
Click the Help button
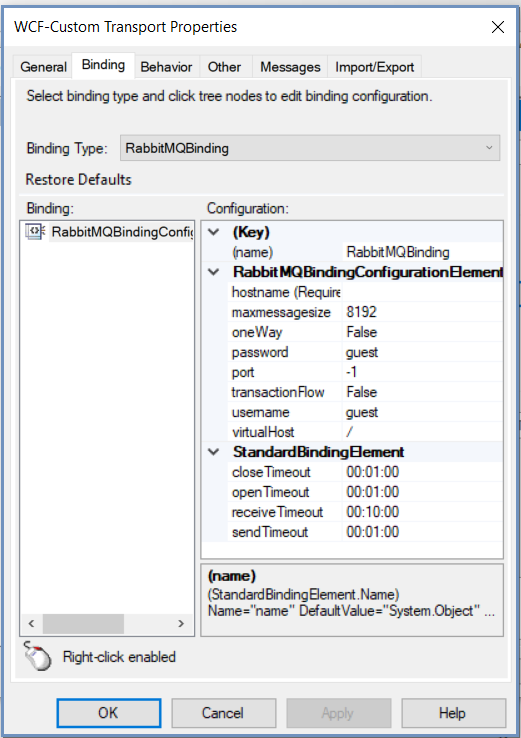(x=453, y=713)
